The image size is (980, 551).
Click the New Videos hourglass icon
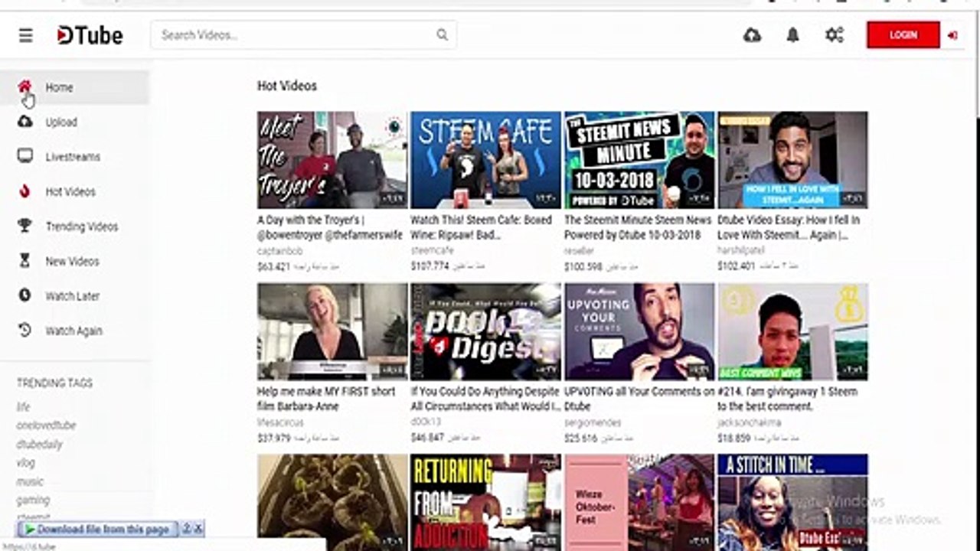25,261
